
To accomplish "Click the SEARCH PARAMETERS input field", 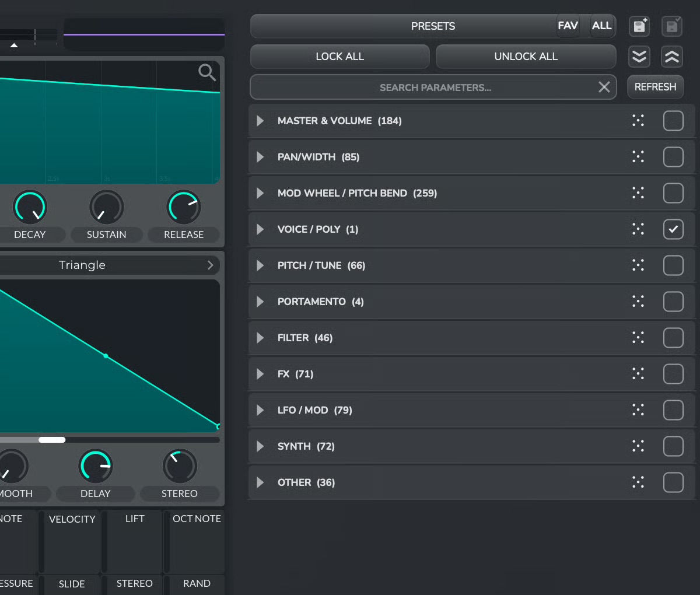I will tap(433, 87).
